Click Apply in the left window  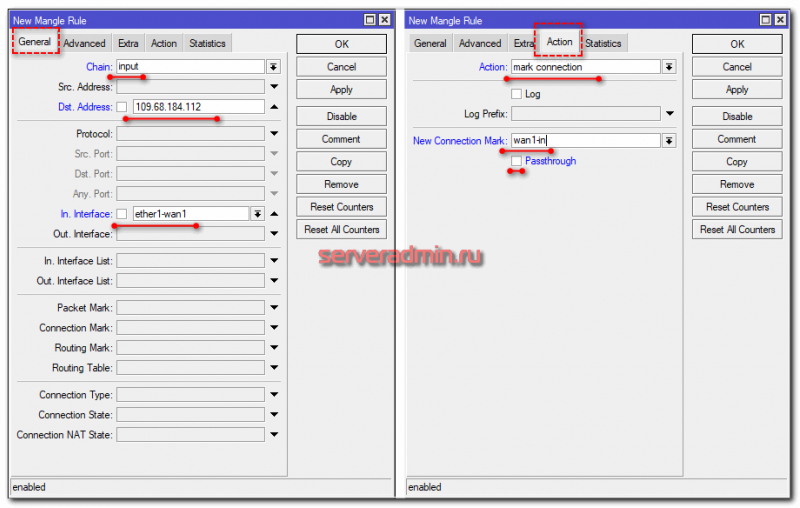pos(341,89)
